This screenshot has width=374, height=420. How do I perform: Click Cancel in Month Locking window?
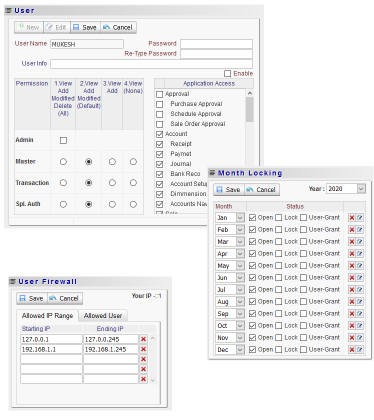(262, 190)
